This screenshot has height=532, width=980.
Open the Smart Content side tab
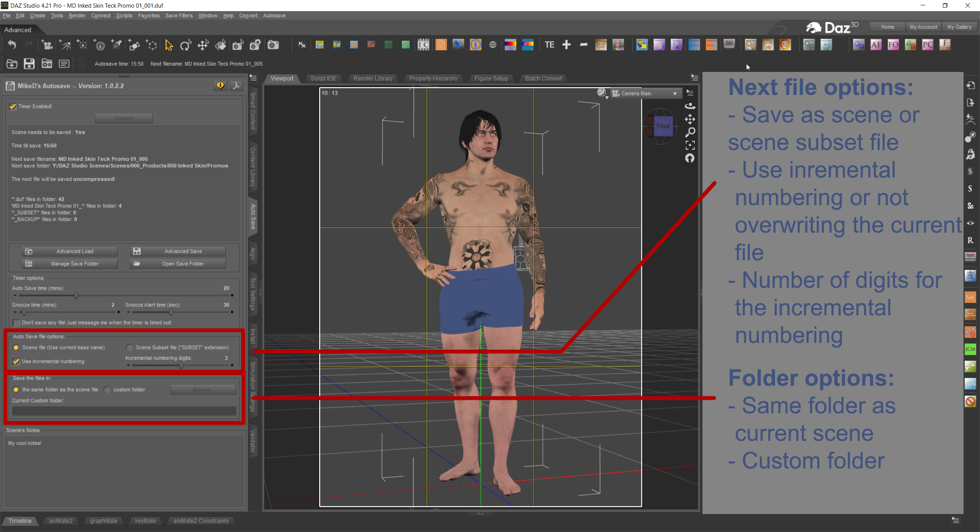(x=253, y=111)
